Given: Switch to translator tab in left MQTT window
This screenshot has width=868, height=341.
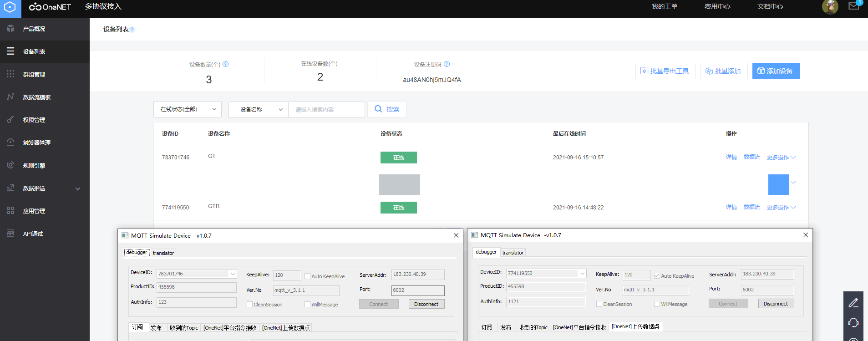Looking at the screenshot, I should [x=163, y=253].
